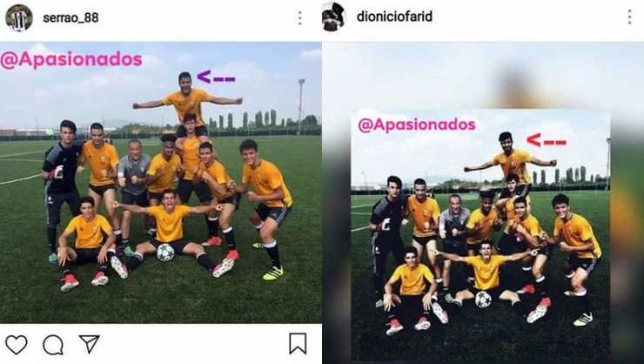The width and height of the screenshot is (644, 364).
Task: Click the purple arrow in the left photo
Action: [216, 77]
